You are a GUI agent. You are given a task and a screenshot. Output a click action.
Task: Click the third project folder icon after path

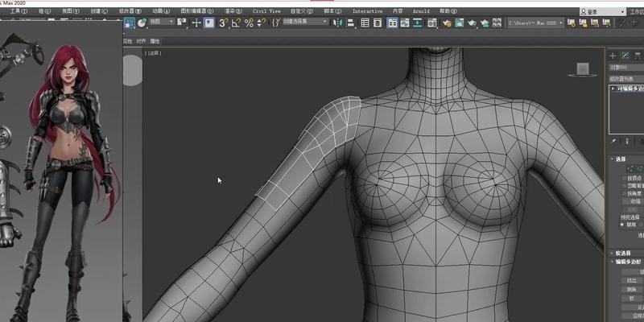[x=597, y=23]
